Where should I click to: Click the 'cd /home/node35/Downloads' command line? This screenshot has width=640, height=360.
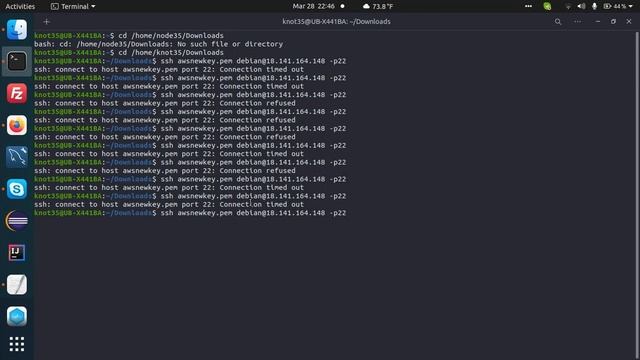point(171,36)
